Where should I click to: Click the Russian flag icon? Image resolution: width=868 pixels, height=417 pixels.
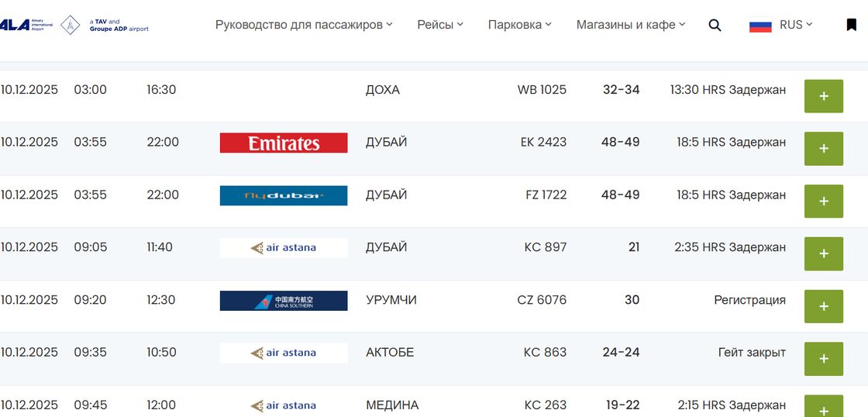pyautogui.click(x=760, y=26)
